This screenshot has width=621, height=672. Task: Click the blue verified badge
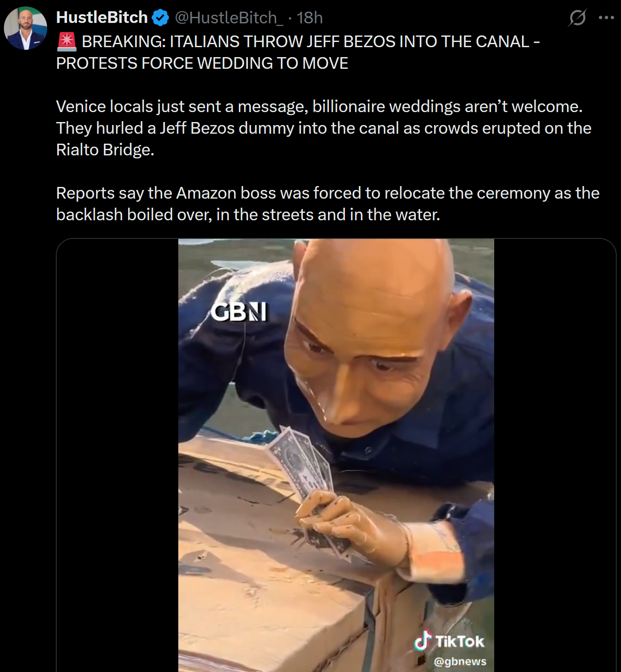coord(161,18)
